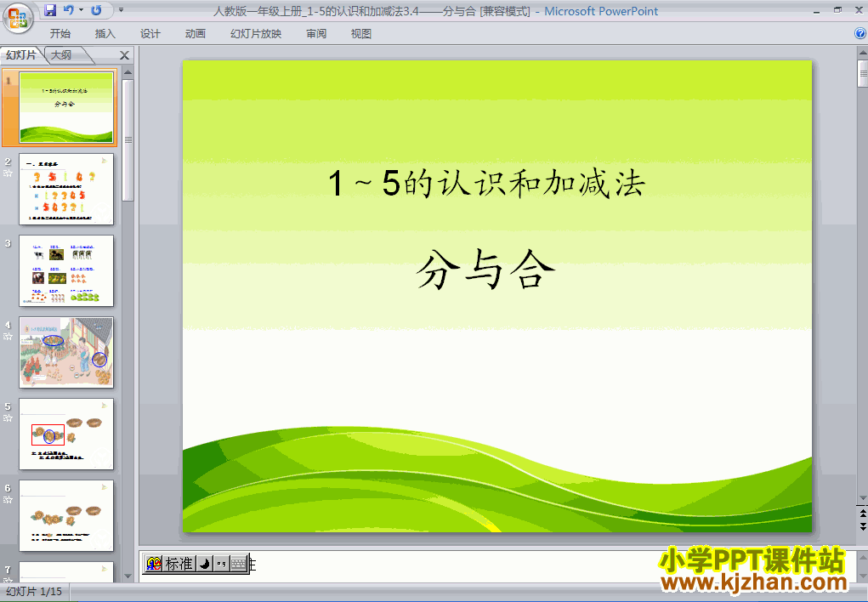Click the scroll down arrow of the slide editor
This screenshot has height=602, width=868.
pos(862,498)
